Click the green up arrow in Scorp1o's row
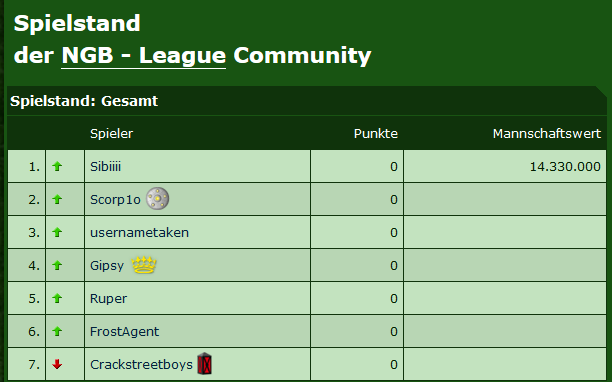Viewport: 612px width, 382px height. (x=57, y=199)
